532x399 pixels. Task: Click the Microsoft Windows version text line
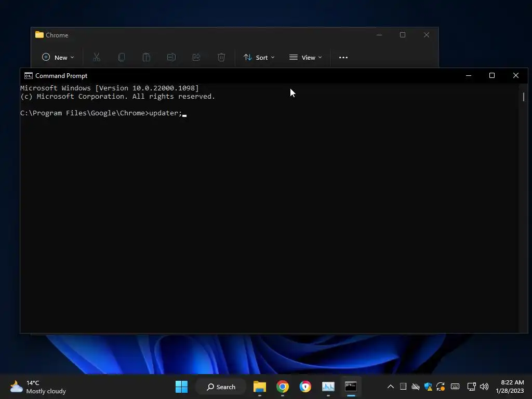[110, 88]
